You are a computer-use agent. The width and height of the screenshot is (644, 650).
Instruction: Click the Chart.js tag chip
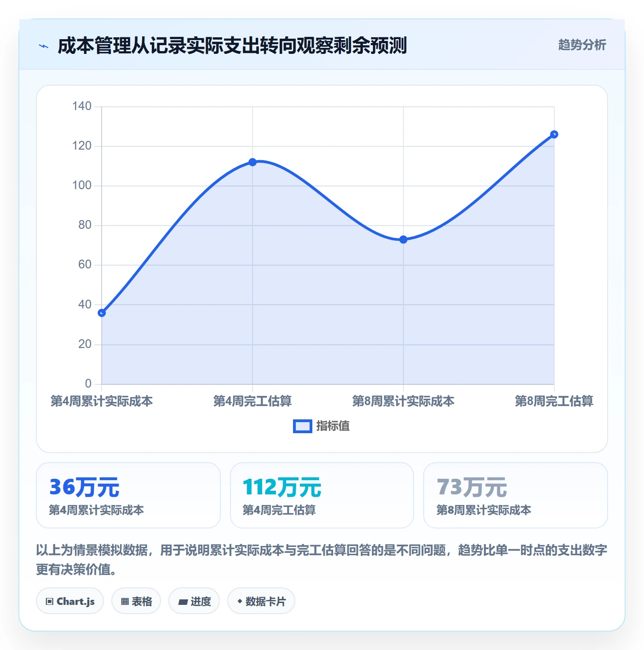[70, 601]
